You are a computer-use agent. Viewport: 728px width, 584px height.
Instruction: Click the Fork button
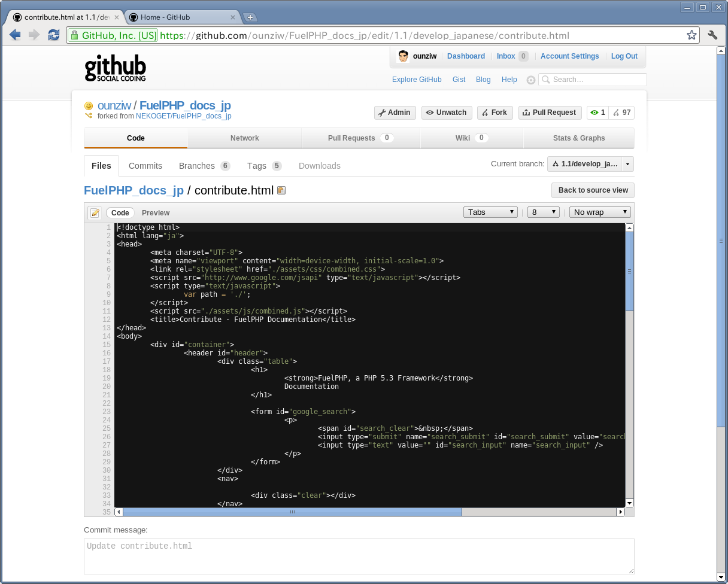(495, 112)
